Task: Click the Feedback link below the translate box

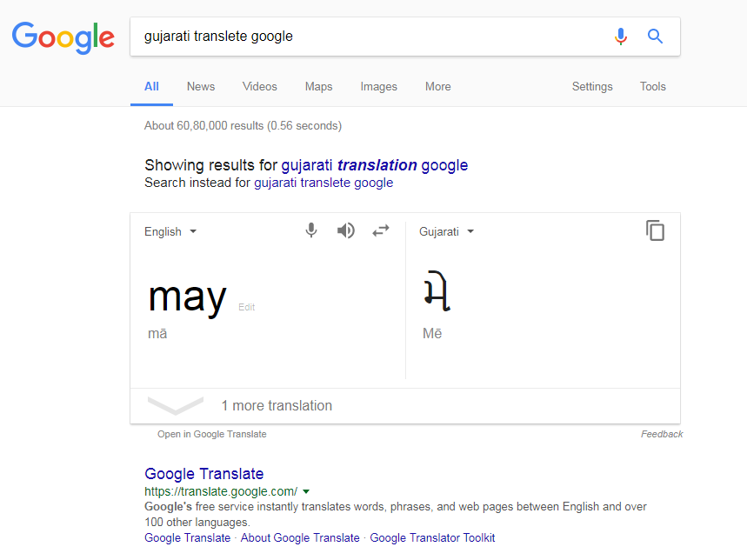Action: coord(662,434)
